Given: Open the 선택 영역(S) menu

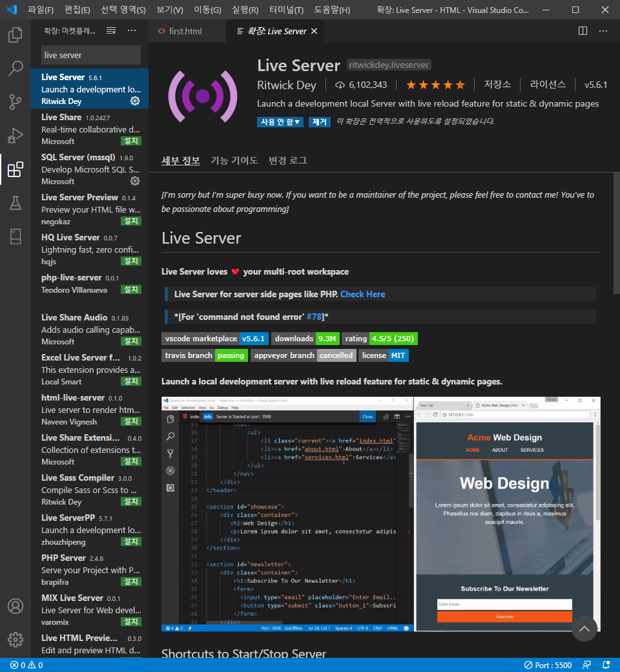Looking at the screenshot, I should 123,10.
